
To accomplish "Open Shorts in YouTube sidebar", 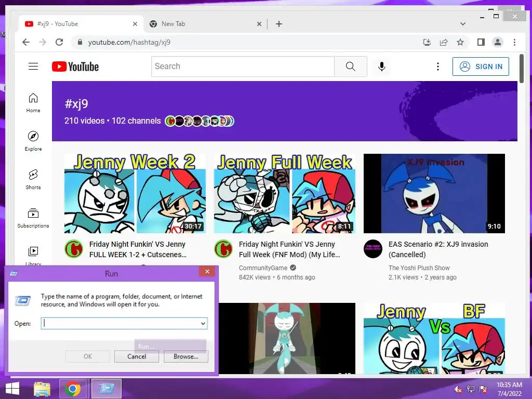I will point(33,179).
